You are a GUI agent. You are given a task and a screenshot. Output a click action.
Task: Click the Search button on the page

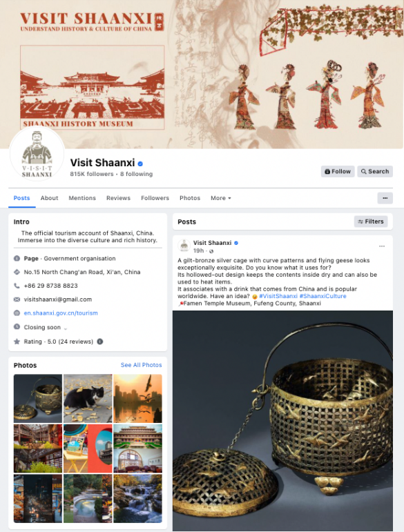pyautogui.click(x=375, y=171)
